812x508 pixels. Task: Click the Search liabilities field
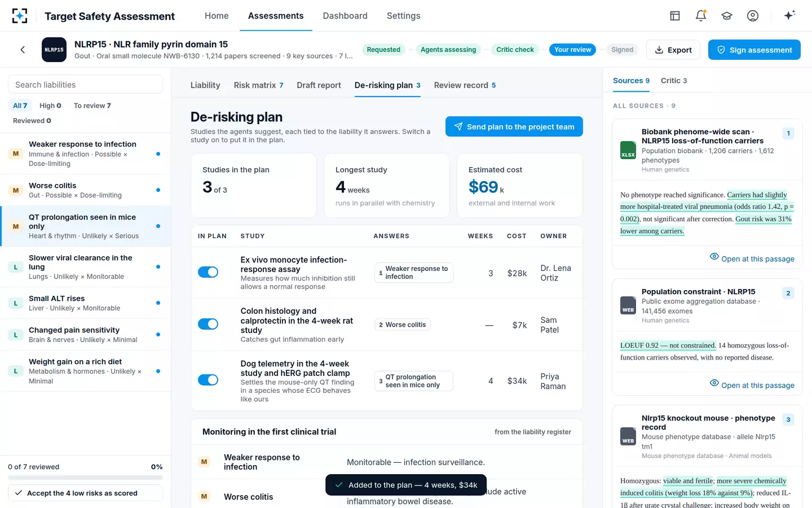point(85,85)
